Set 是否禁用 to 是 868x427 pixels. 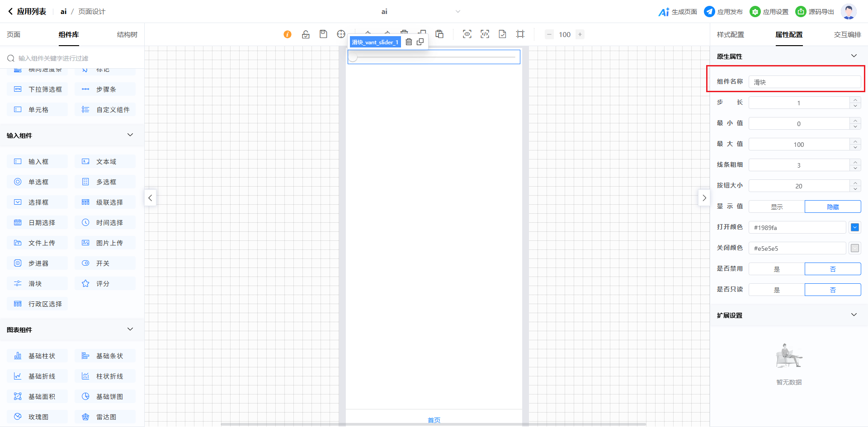[777, 269]
